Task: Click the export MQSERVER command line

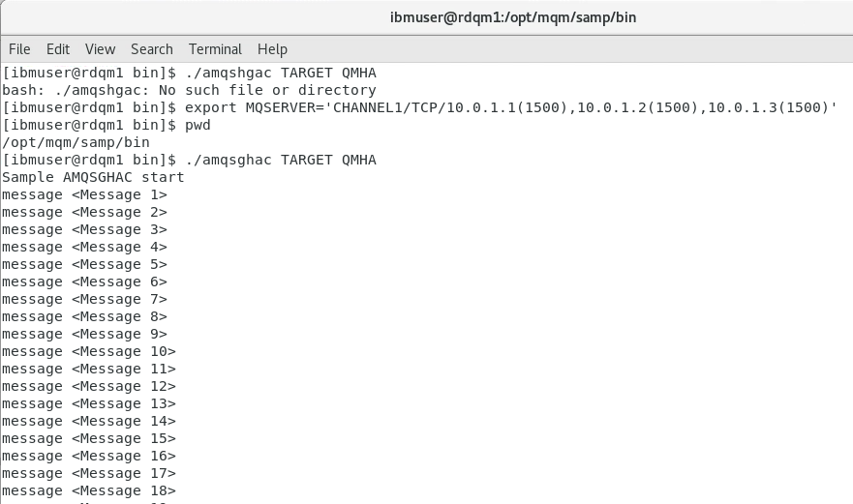Action: 419,107
